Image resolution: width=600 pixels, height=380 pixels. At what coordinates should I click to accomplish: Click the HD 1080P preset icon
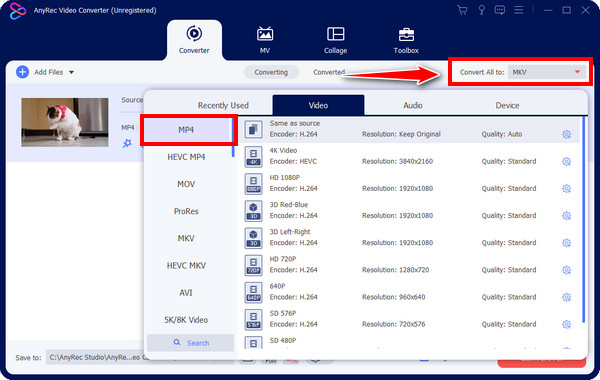(253, 184)
